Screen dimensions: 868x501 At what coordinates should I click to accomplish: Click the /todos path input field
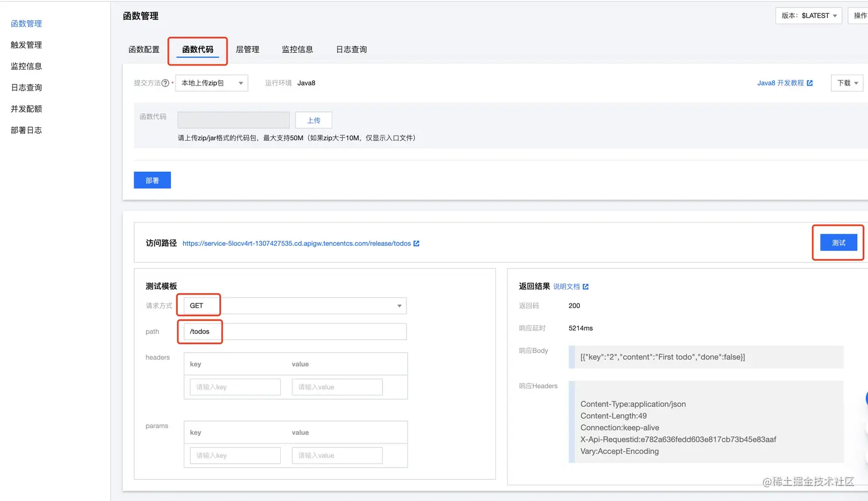[295, 332]
